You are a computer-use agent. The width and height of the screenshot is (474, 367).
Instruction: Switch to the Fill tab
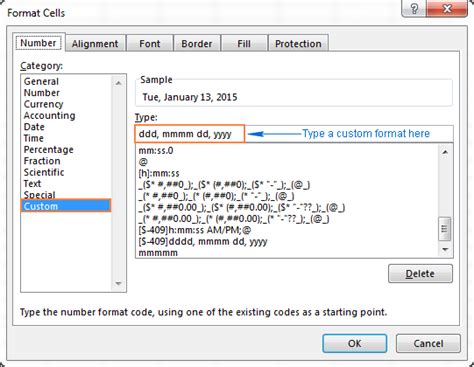pos(244,44)
